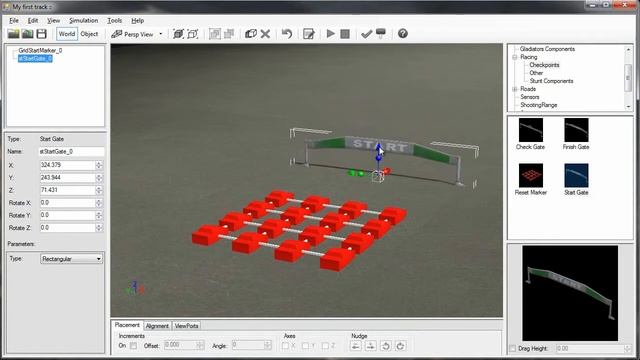Click the X coordinate field 324.379

point(68,165)
